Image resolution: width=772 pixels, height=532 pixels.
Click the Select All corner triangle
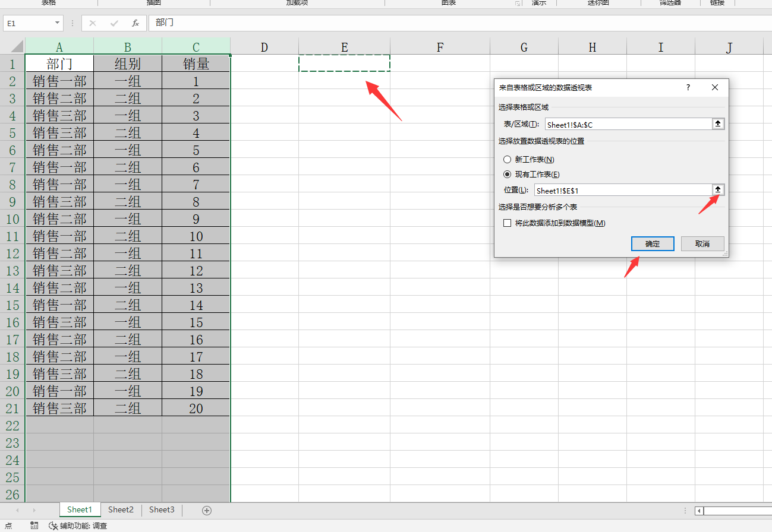17,46
